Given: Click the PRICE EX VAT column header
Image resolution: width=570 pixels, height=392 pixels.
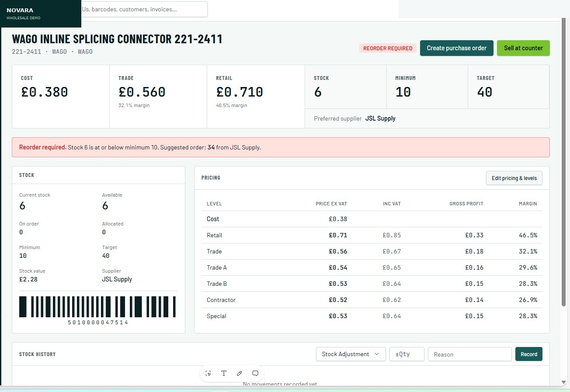Looking at the screenshot, I should (x=331, y=204).
